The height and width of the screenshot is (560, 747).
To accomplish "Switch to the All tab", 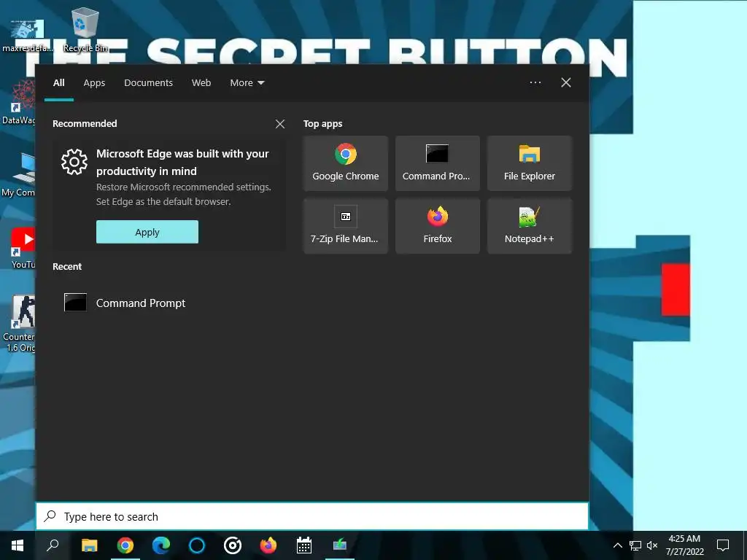I will point(59,83).
